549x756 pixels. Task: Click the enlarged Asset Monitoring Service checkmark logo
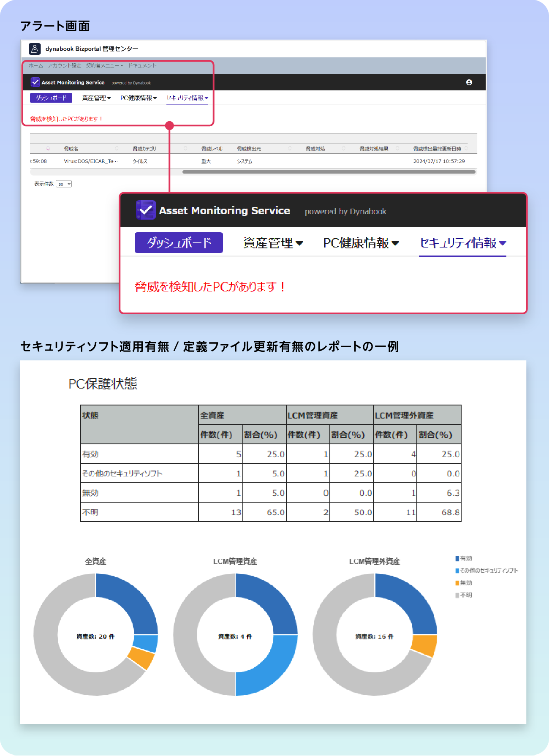(146, 210)
